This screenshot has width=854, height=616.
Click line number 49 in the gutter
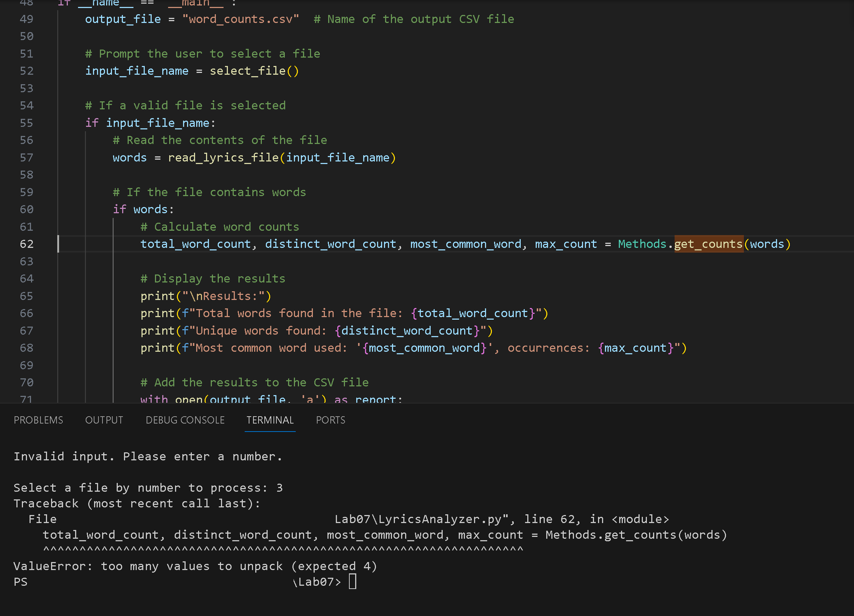coord(26,19)
